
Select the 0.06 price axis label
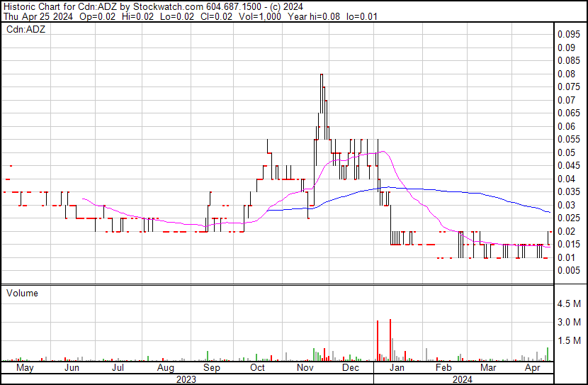[566, 126]
